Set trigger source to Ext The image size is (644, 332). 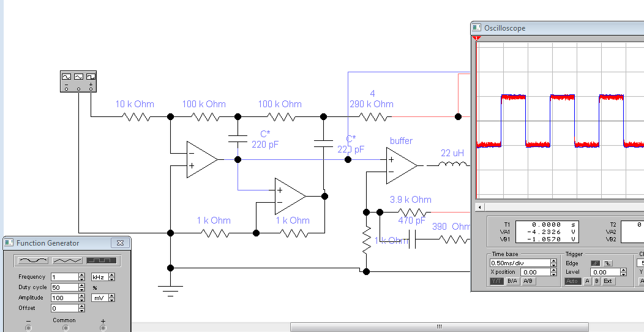[607, 281]
